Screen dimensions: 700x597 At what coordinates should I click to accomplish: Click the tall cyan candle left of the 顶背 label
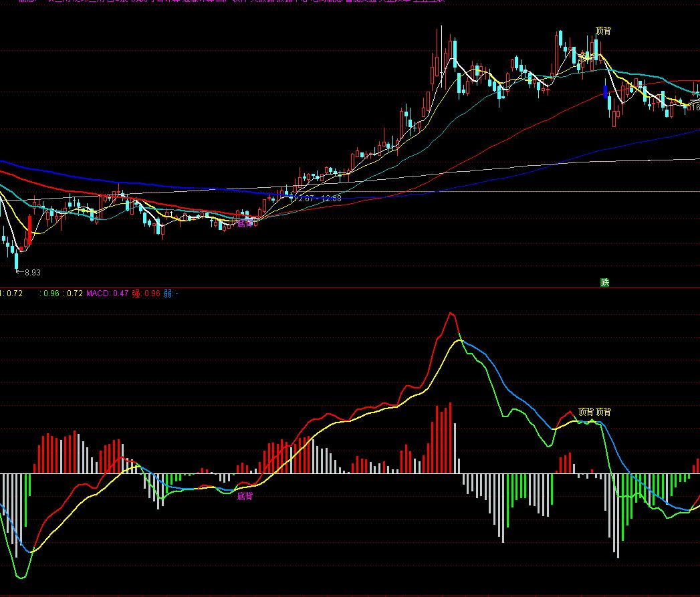point(561,40)
